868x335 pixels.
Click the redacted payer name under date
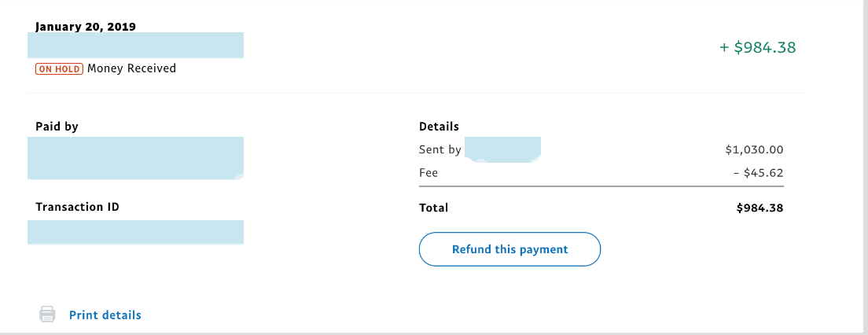tap(135, 46)
